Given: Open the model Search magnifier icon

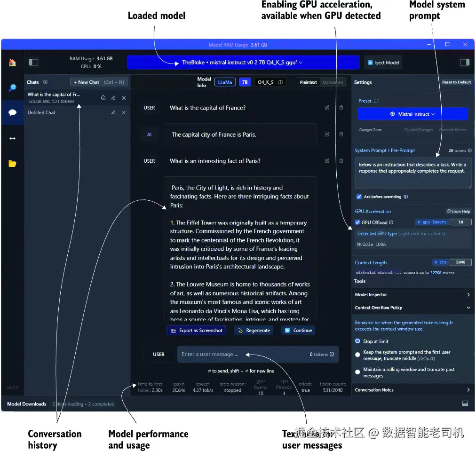Looking at the screenshot, I should (12, 88).
